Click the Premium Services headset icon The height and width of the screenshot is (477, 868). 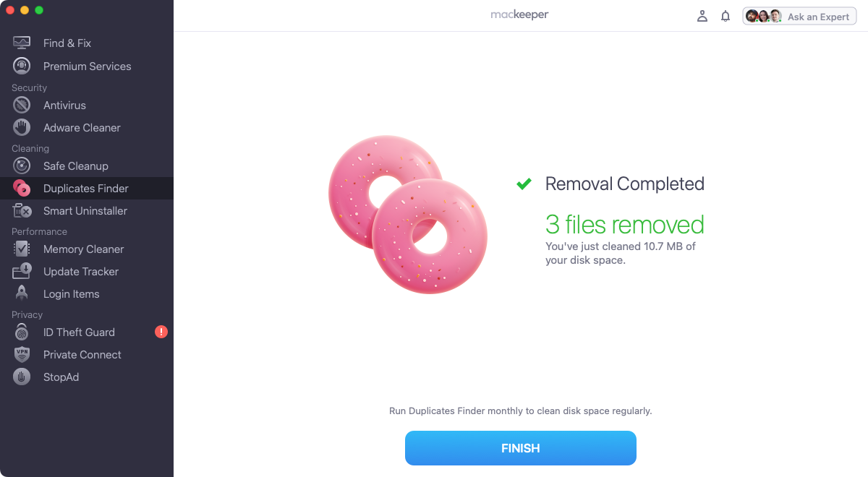[22, 66]
